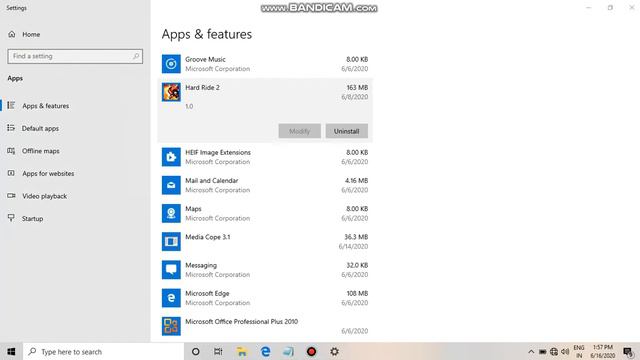Click the volume speaker tray icon
Viewport: 640px width, 360px height.
(565, 351)
